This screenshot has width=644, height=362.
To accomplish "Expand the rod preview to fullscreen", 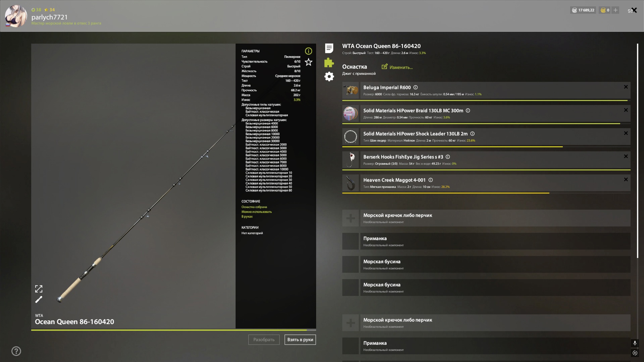I will tap(39, 289).
